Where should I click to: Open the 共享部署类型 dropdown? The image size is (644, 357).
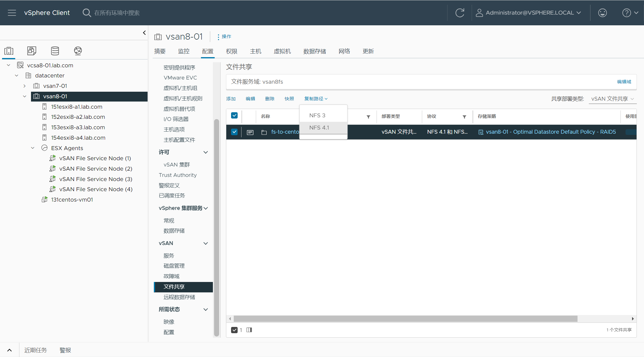tap(612, 99)
